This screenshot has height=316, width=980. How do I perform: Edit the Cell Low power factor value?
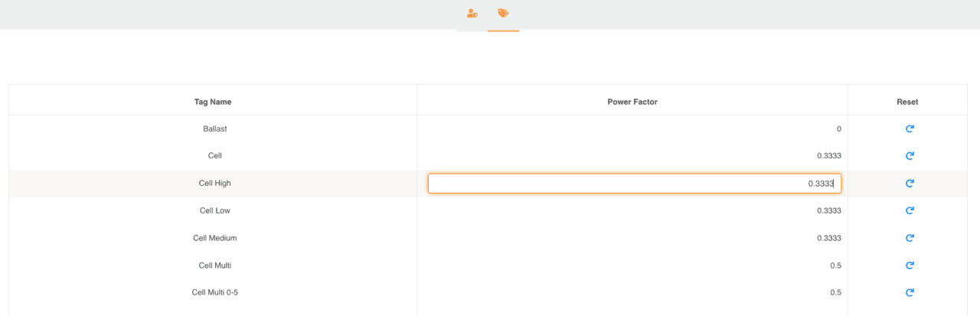coord(829,210)
